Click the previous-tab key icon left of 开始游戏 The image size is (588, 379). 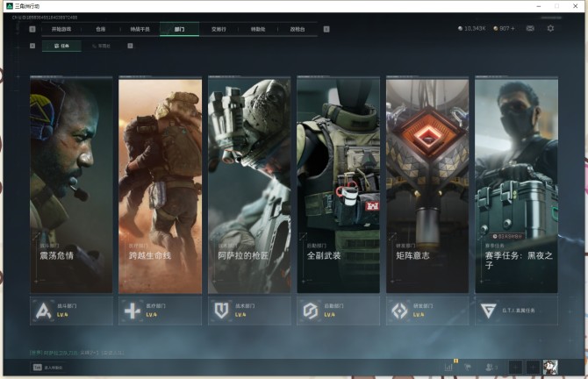[x=32, y=29]
